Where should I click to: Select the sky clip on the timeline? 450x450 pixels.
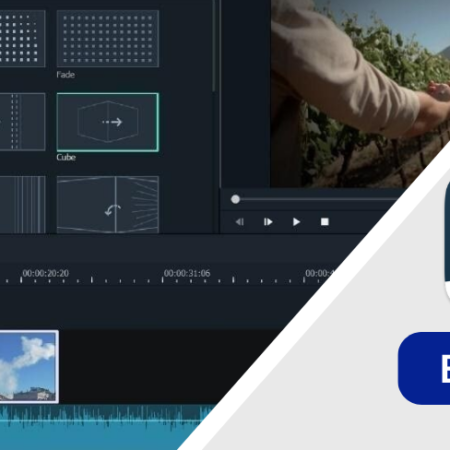29,367
